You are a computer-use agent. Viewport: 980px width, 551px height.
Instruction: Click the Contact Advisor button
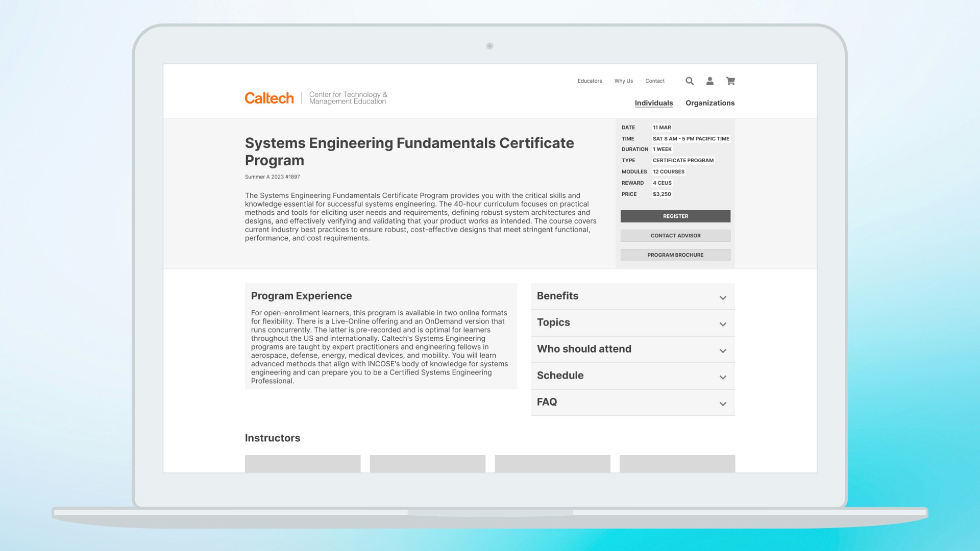coord(675,236)
